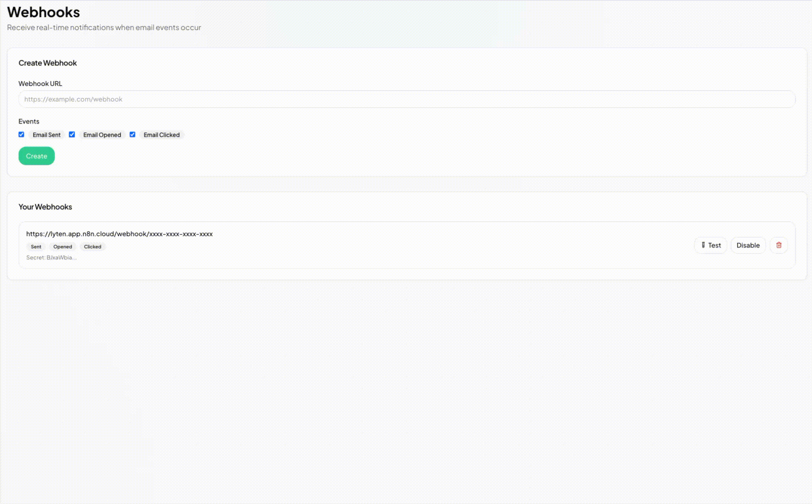Uncheck the Email Opened checkbox

click(x=72, y=135)
